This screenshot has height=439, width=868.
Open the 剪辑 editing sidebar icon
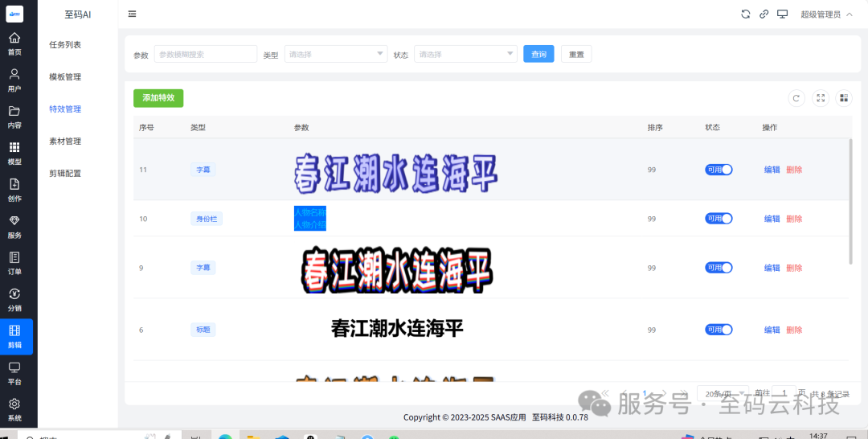coord(16,337)
